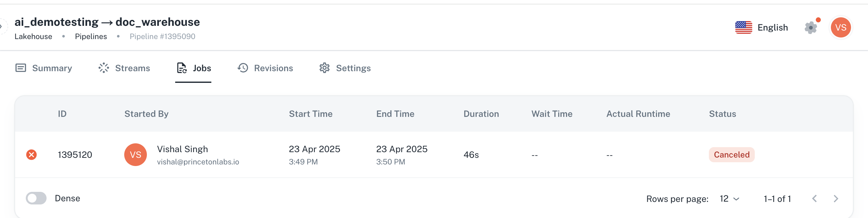Open job row 1395120
The image size is (868, 218).
(x=434, y=155)
